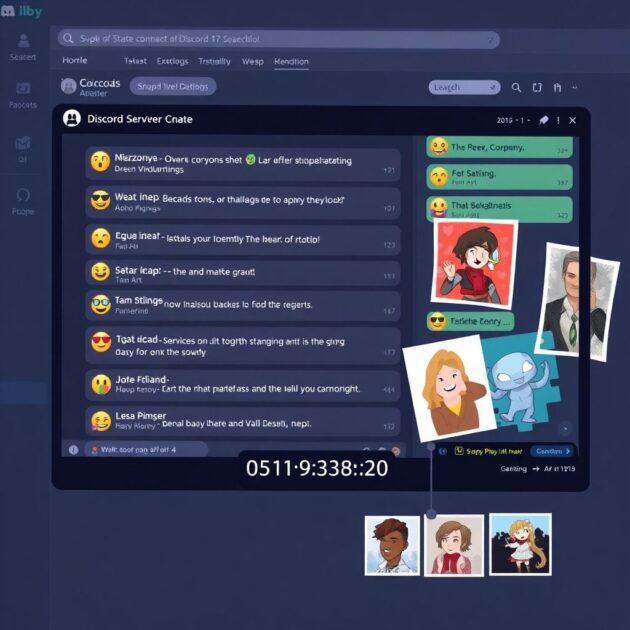The height and width of the screenshot is (630, 630).
Task: Open the Seacert sidebar profile icon
Action: point(23,41)
